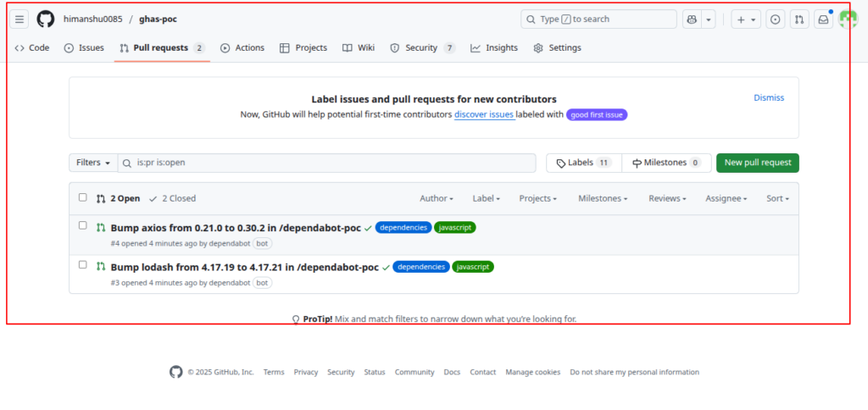Open the Author filter dropdown

436,198
